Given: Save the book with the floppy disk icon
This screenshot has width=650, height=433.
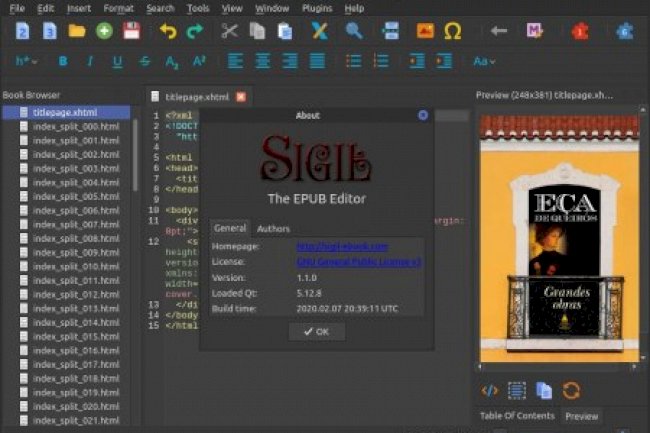Looking at the screenshot, I should [131, 31].
